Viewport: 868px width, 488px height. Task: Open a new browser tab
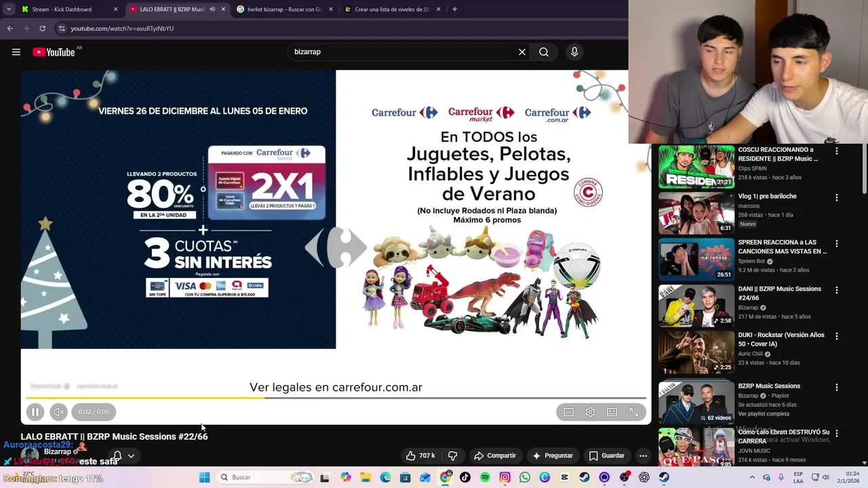click(x=454, y=9)
